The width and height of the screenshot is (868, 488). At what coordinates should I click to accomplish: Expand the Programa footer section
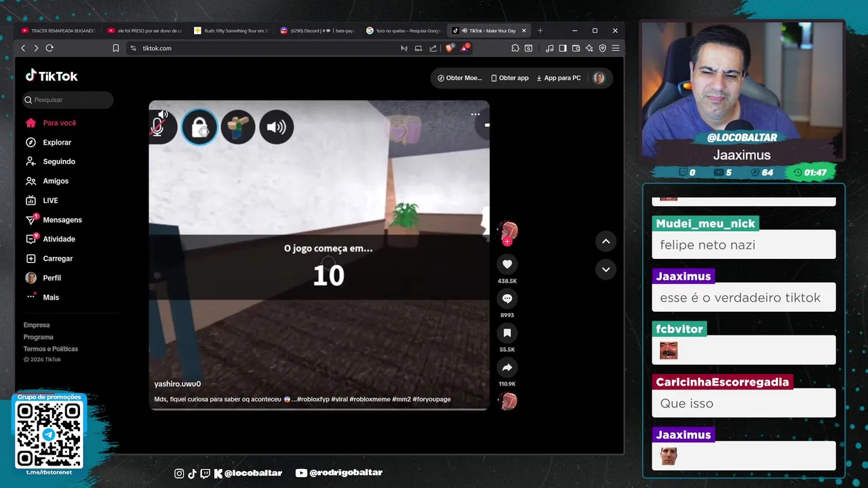(x=39, y=337)
